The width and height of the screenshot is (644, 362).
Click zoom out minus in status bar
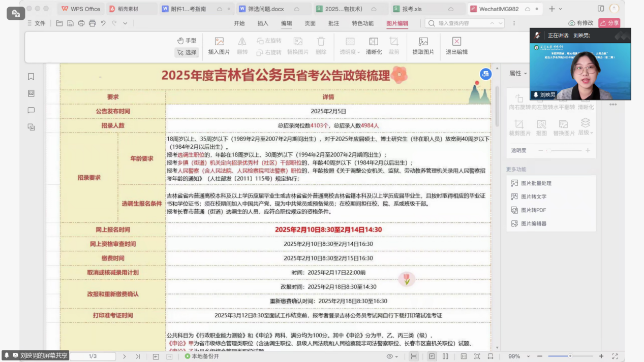(x=541, y=356)
